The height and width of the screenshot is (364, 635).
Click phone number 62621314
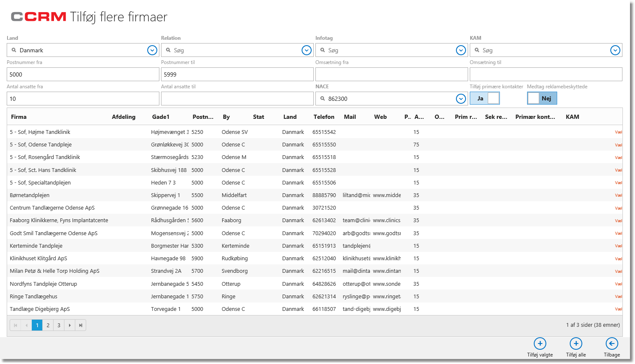(x=324, y=297)
